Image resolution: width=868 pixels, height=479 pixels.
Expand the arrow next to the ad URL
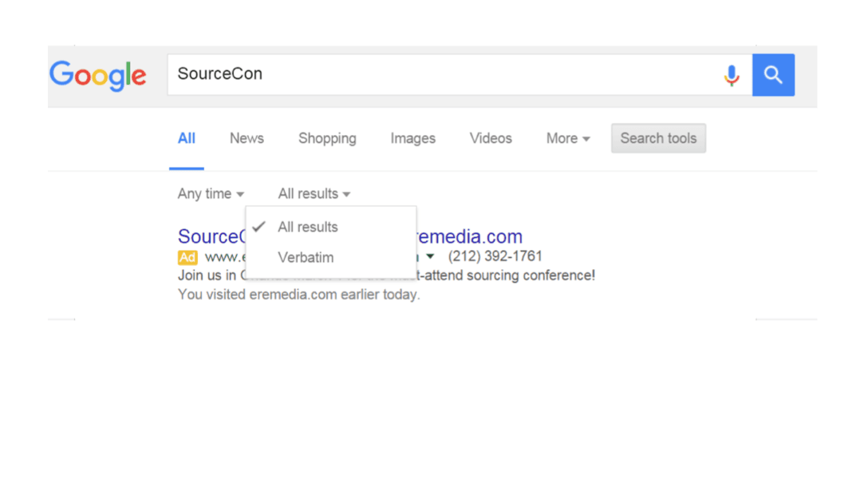tap(430, 256)
